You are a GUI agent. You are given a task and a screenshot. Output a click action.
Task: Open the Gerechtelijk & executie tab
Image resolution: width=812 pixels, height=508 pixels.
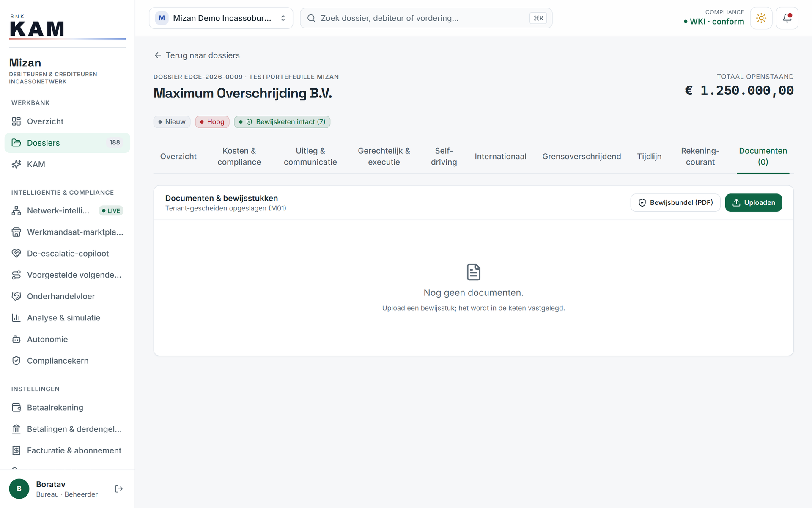pyautogui.click(x=384, y=157)
